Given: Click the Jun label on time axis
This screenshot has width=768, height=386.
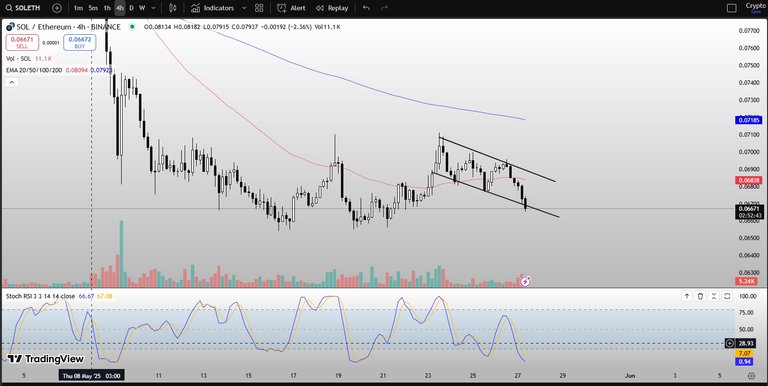Looking at the screenshot, I should 630,376.
